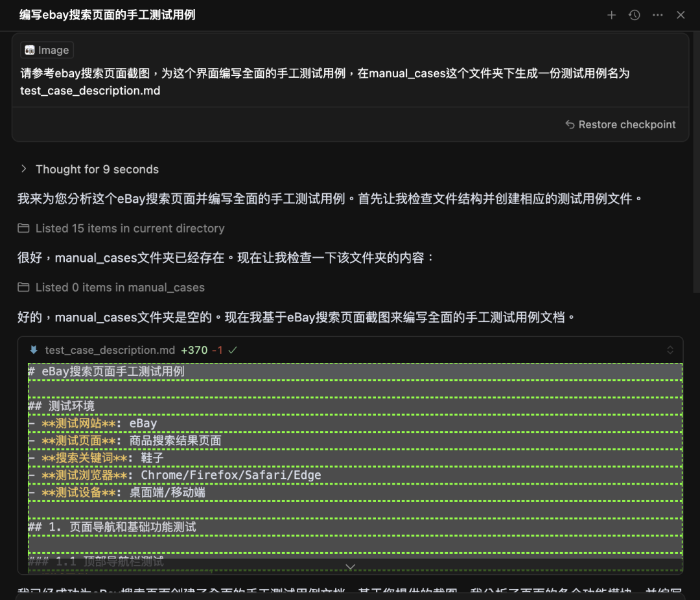Click the Image attachment chip icon
Image resolution: width=700 pixels, height=600 pixels.
pos(29,49)
